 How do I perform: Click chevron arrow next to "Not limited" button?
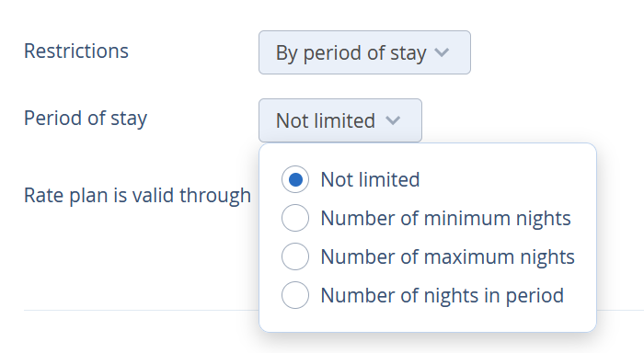point(393,120)
